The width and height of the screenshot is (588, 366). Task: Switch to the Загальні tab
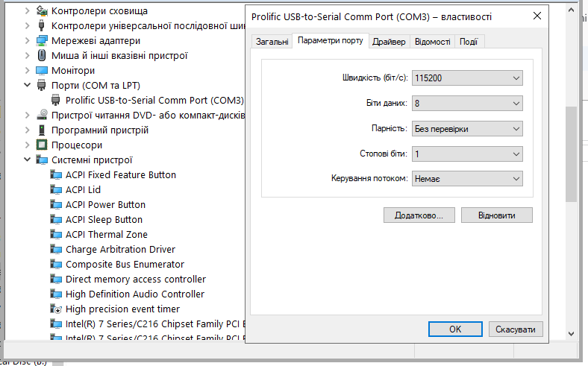coord(272,42)
